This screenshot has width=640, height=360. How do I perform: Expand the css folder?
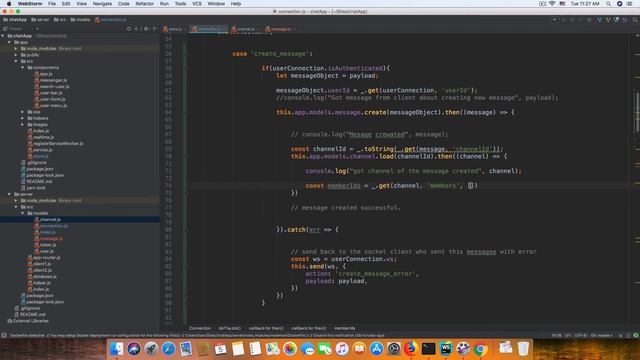(23, 112)
